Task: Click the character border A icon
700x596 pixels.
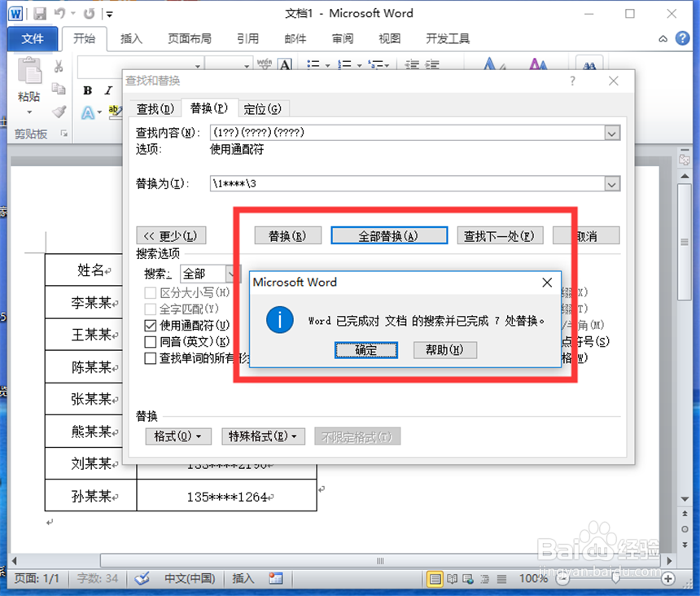Action: (x=285, y=65)
